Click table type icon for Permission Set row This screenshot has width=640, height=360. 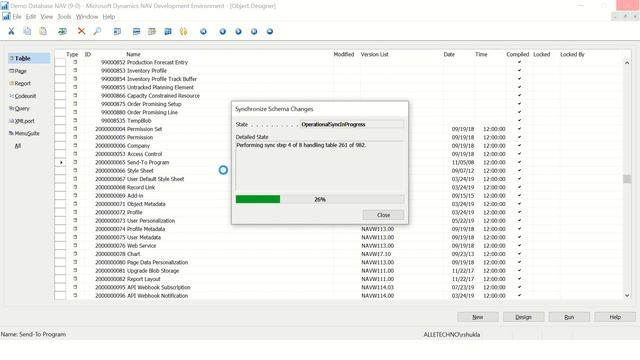click(75, 129)
